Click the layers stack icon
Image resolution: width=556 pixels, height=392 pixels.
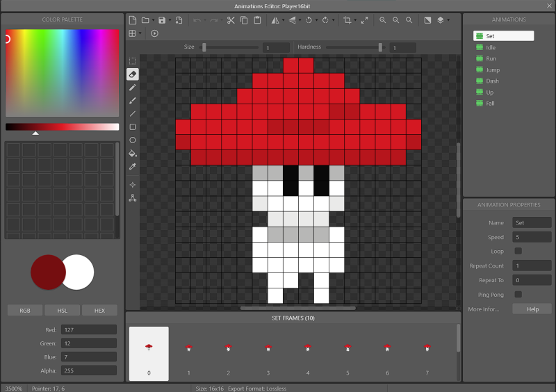441,20
